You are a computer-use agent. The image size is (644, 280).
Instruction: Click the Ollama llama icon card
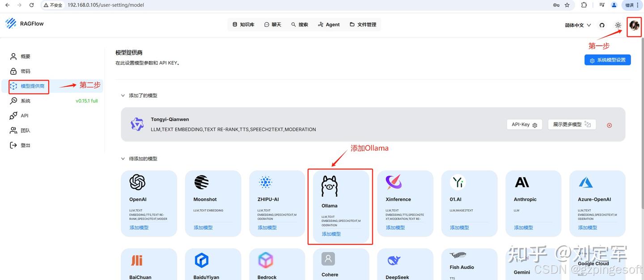330,186
